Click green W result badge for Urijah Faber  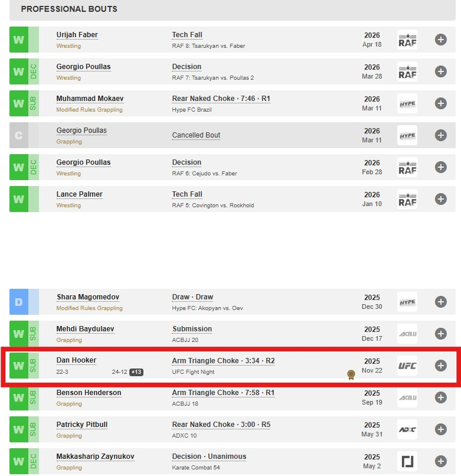[19, 40]
